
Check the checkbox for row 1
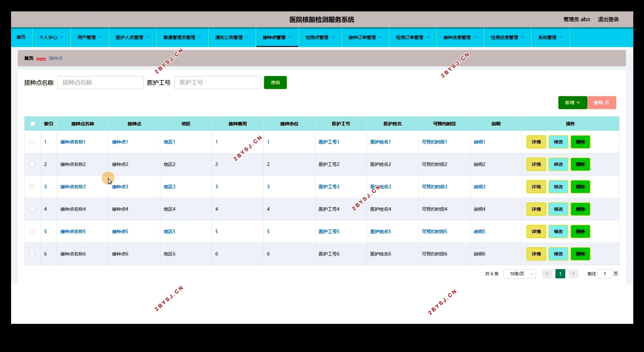pos(32,142)
